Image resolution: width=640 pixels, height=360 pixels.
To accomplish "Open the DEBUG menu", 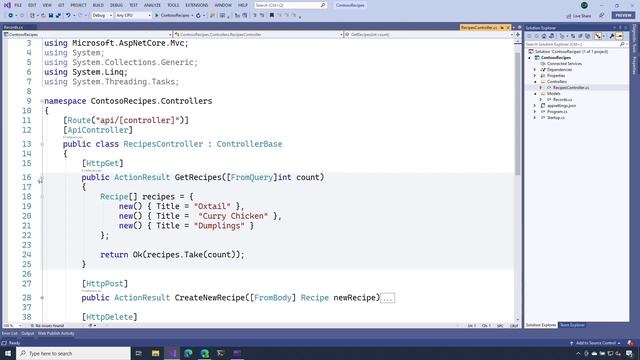I will pos(116,5).
